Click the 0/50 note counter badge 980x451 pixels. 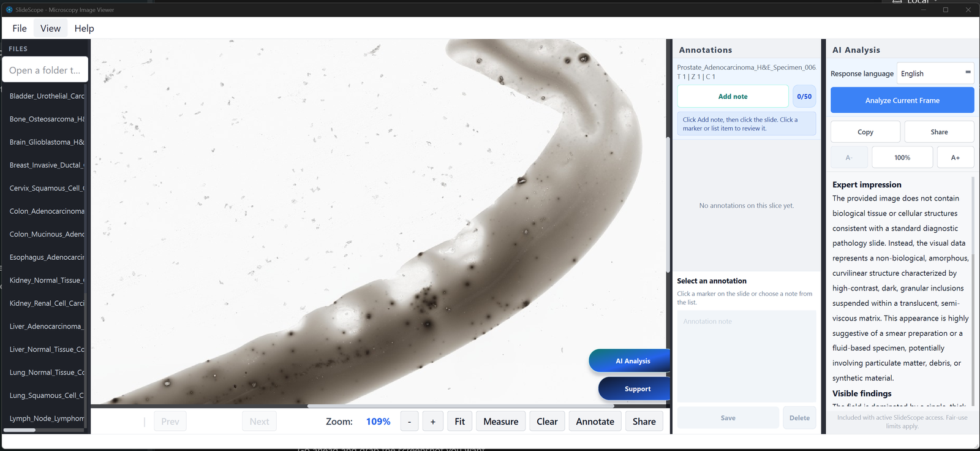(804, 96)
